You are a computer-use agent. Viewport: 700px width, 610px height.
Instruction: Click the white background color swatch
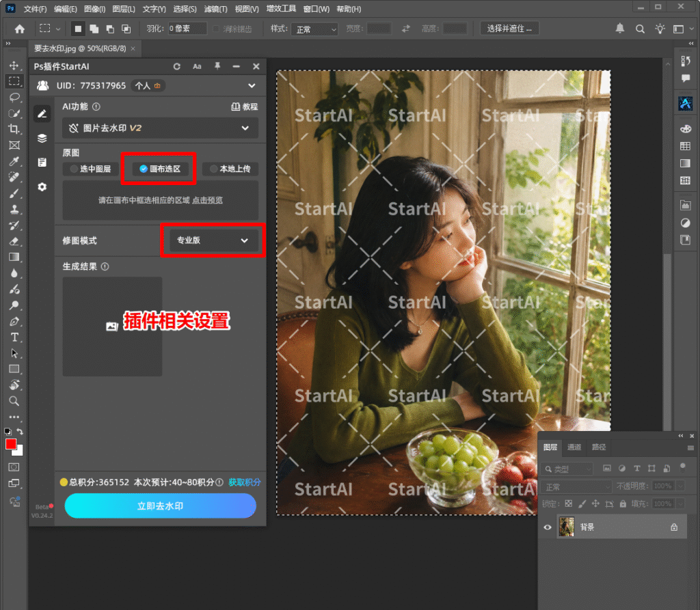tap(19, 452)
